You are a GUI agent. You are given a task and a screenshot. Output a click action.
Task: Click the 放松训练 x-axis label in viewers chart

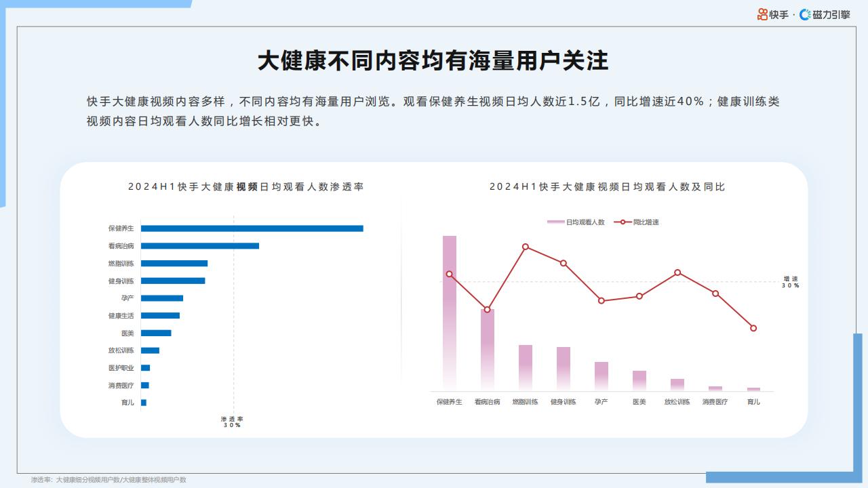[x=677, y=402]
